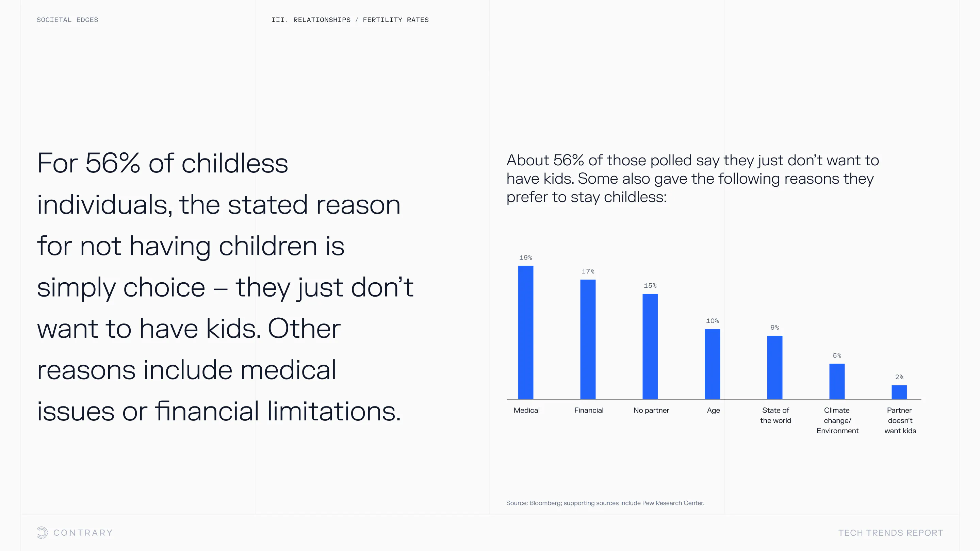The width and height of the screenshot is (980, 551).
Task: Click the Climate change/Environment axis label
Action: (837, 420)
